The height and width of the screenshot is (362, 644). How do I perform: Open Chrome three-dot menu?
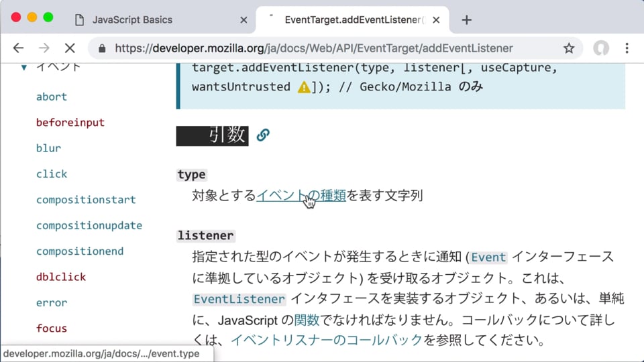(x=627, y=48)
